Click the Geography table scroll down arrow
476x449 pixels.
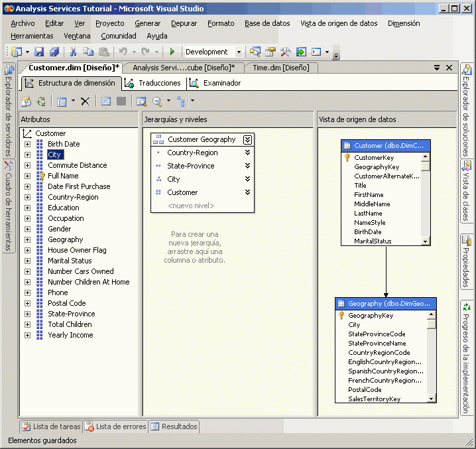click(432, 399)
